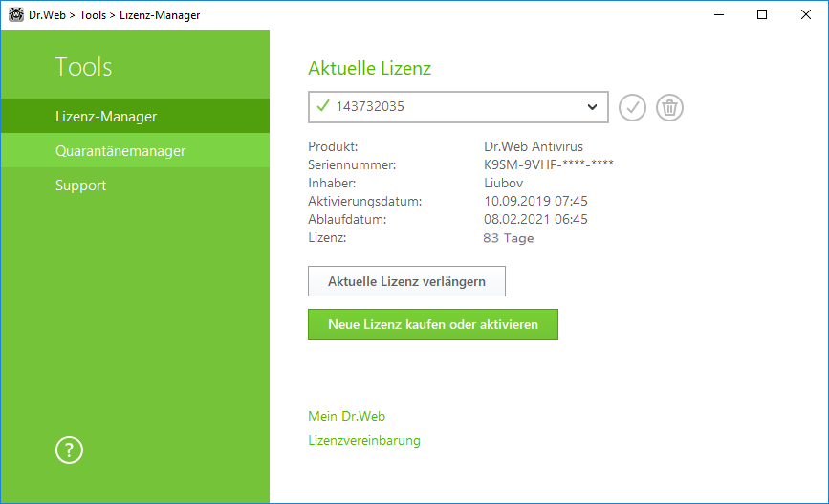Click product value Dr.Web Antivirus

coord(534,146)
